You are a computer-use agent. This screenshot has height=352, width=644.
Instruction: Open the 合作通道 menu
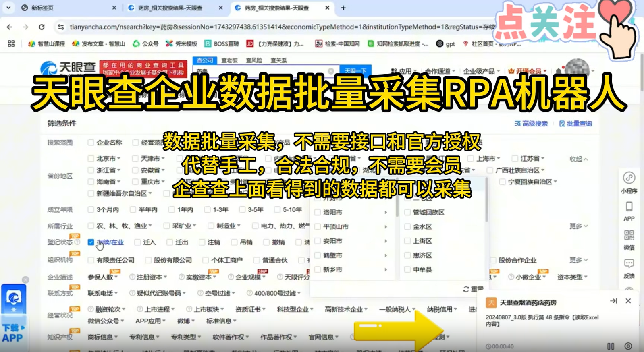tap(440, 71)
